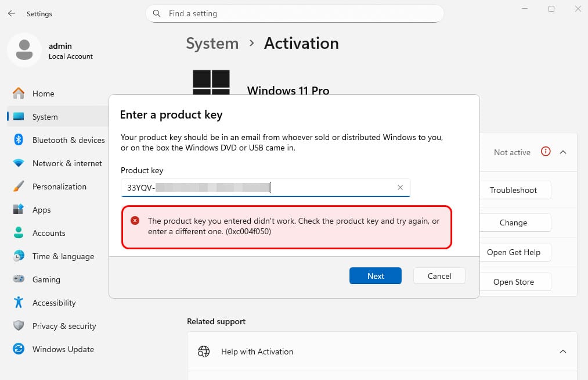Click the Troubleshoot button
The image size is (588, 380).
coord(513,190)
